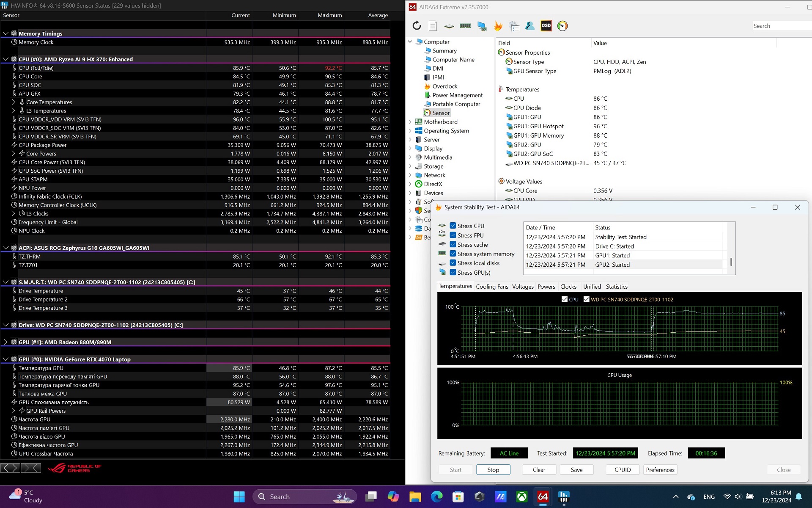
Task: Open the Statistics tab
Action: 617,287
